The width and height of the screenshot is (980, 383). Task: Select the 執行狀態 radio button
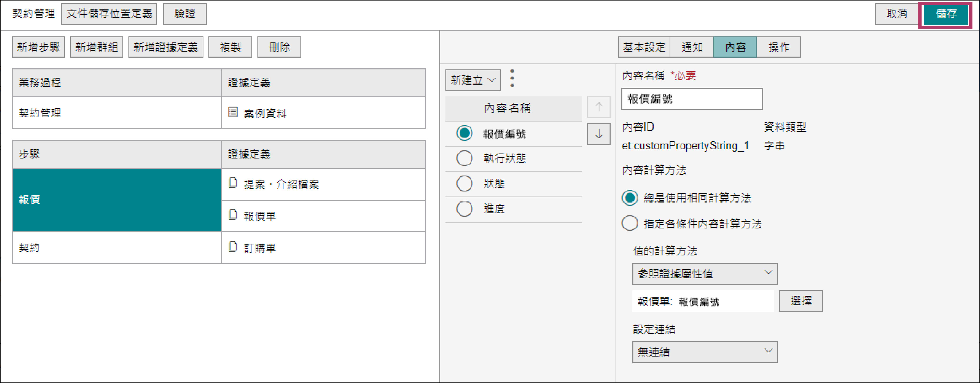[464, 158]
